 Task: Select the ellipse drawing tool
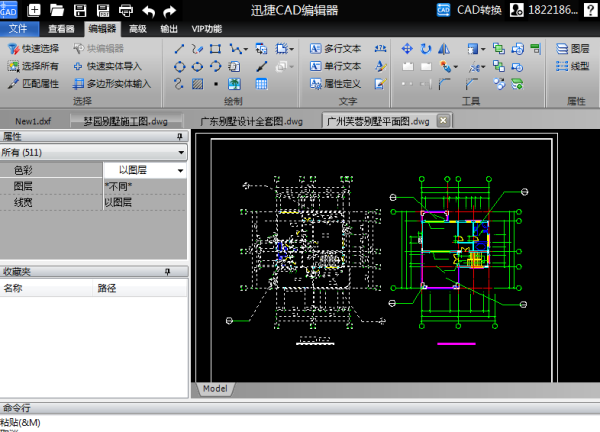(197, 67)
